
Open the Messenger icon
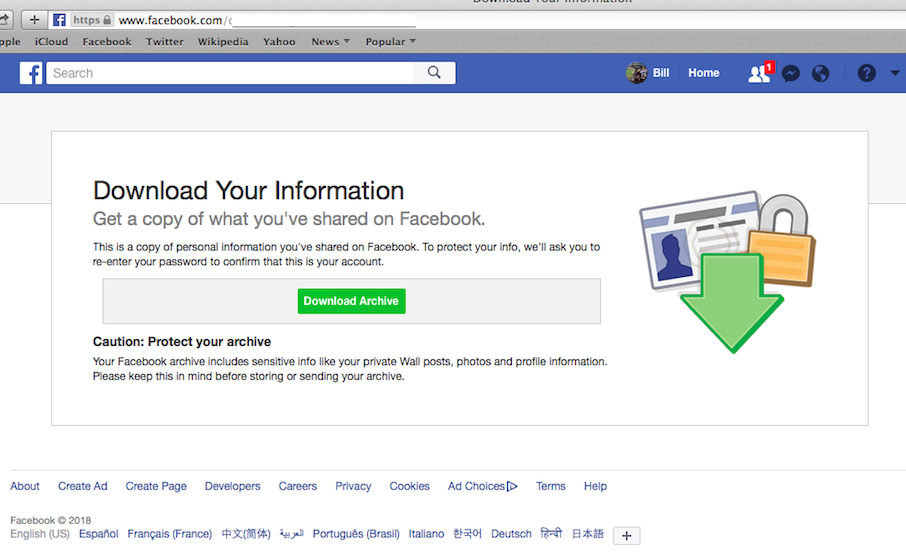[x=790, y=73]
